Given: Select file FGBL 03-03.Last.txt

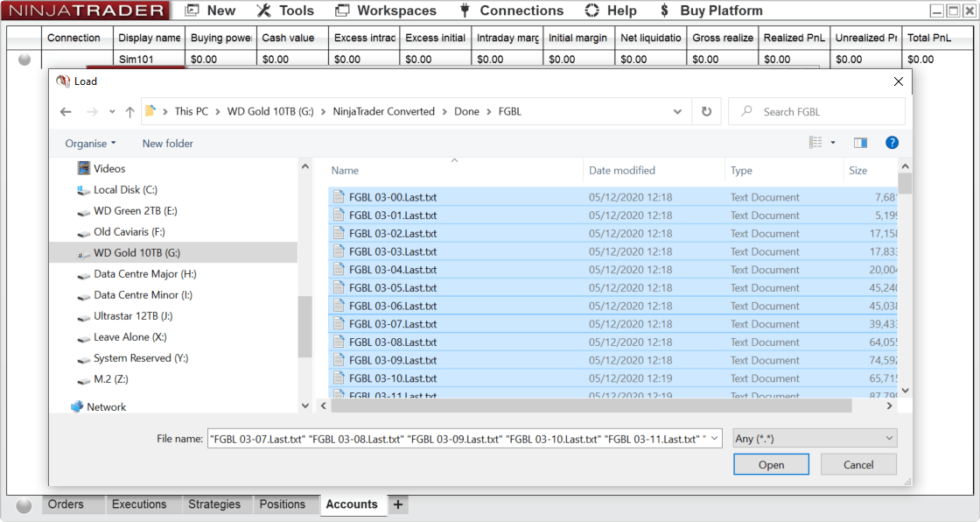Looking at the screenshot, I should click(x=612, y=251).
